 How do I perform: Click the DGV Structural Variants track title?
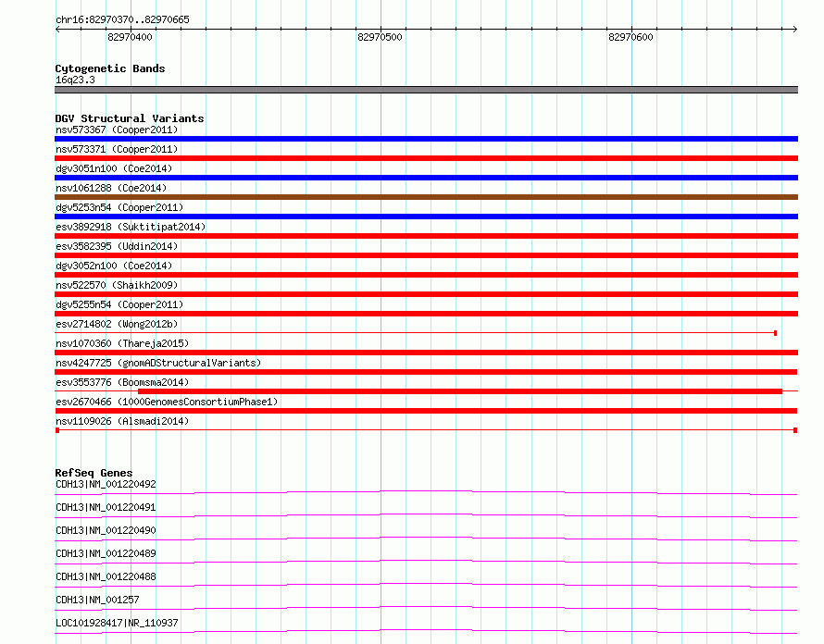pos(130,118)
